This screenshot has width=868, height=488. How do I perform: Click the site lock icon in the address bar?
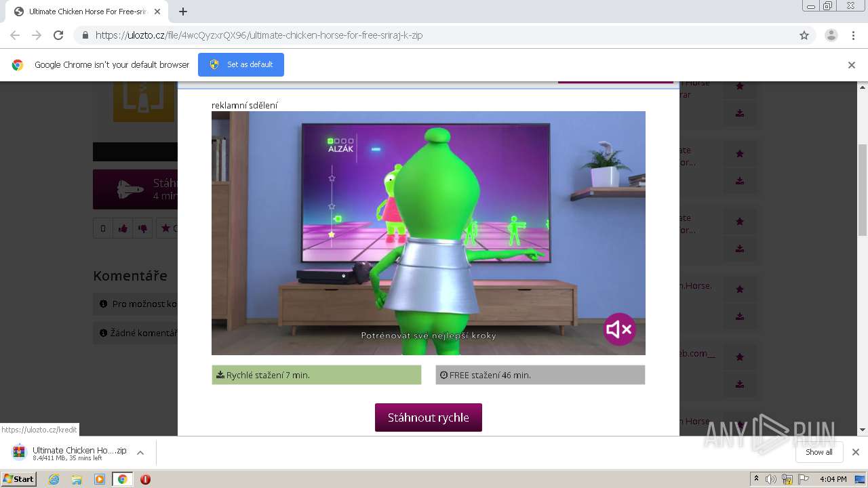(x=85, y=35)
